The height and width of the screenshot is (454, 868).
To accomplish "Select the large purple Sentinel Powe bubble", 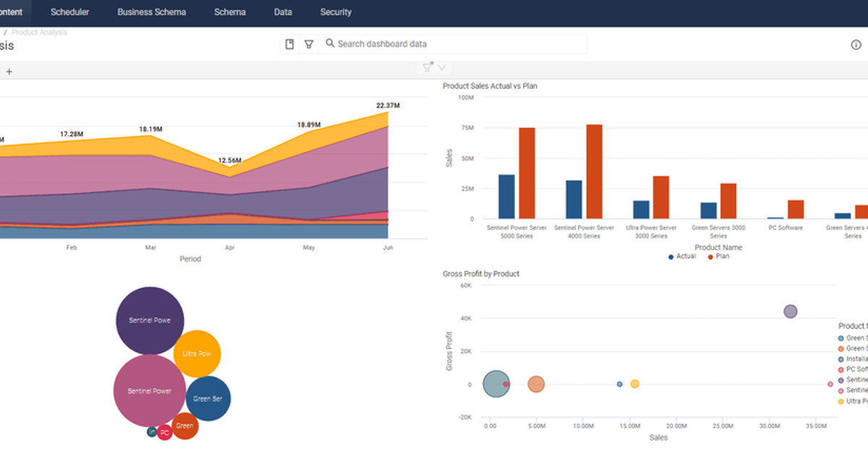I will click(150, 320).
